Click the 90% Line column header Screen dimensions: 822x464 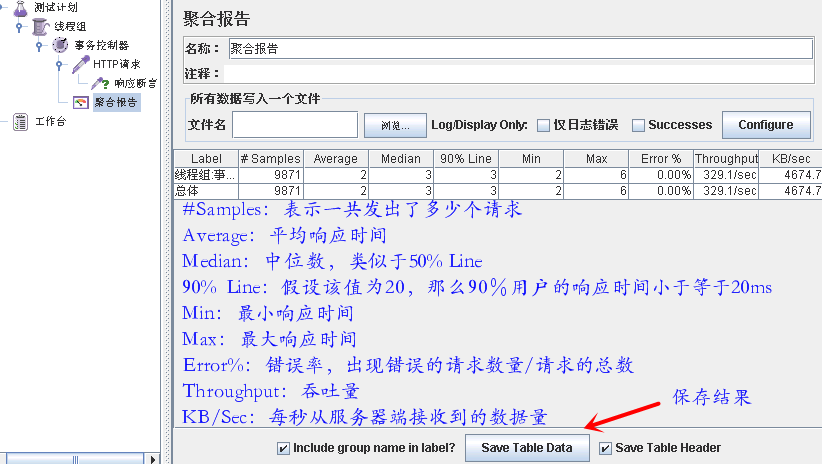[466, 159]
